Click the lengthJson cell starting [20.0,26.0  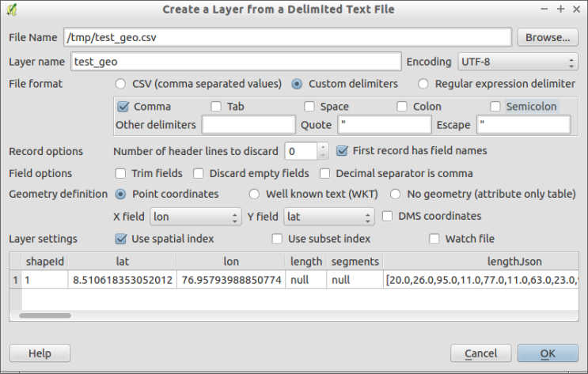pos(480,280)
